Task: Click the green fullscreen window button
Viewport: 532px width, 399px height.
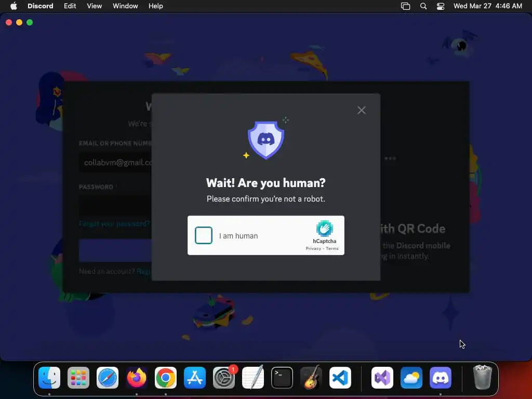Action: (x=30, y=22)
